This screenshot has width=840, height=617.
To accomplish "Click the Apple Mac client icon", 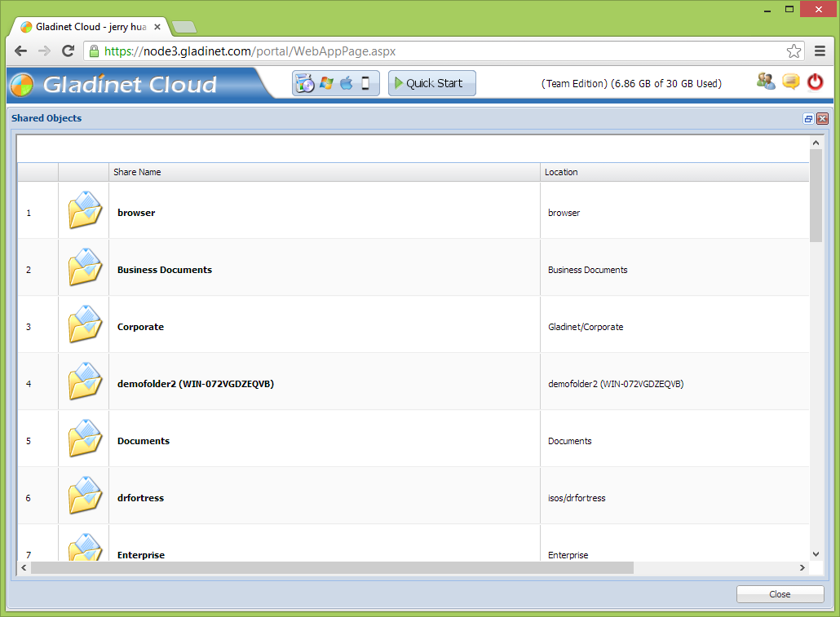I will click(x=347, y=83).
